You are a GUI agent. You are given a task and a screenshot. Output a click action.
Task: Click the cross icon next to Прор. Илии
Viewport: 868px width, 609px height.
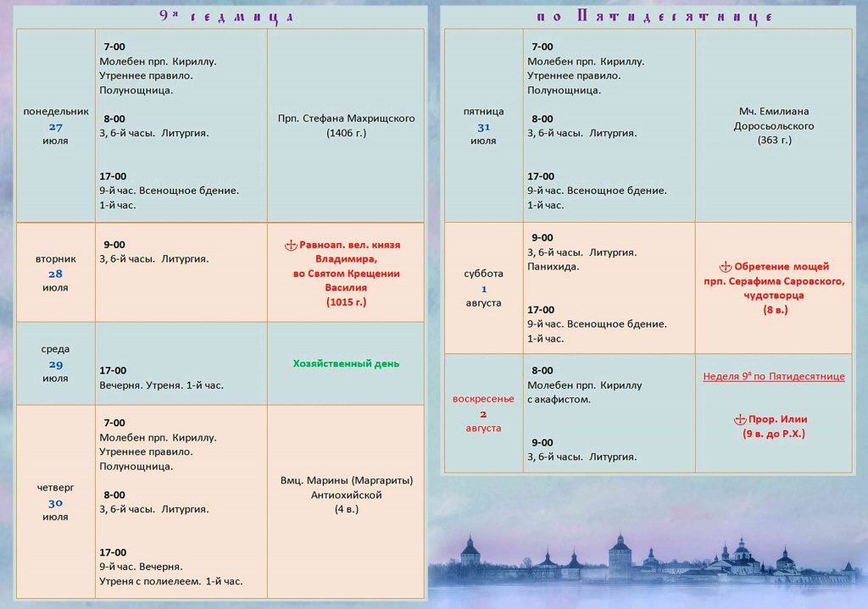(739, 419)
